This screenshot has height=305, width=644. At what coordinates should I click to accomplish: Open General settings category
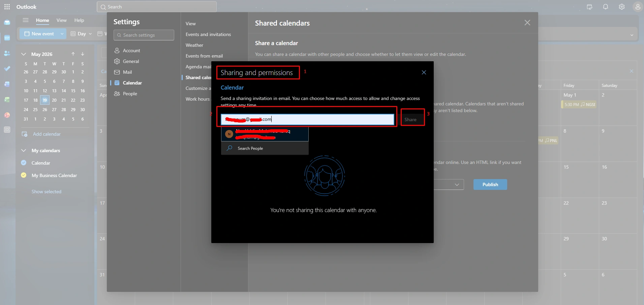144,61
